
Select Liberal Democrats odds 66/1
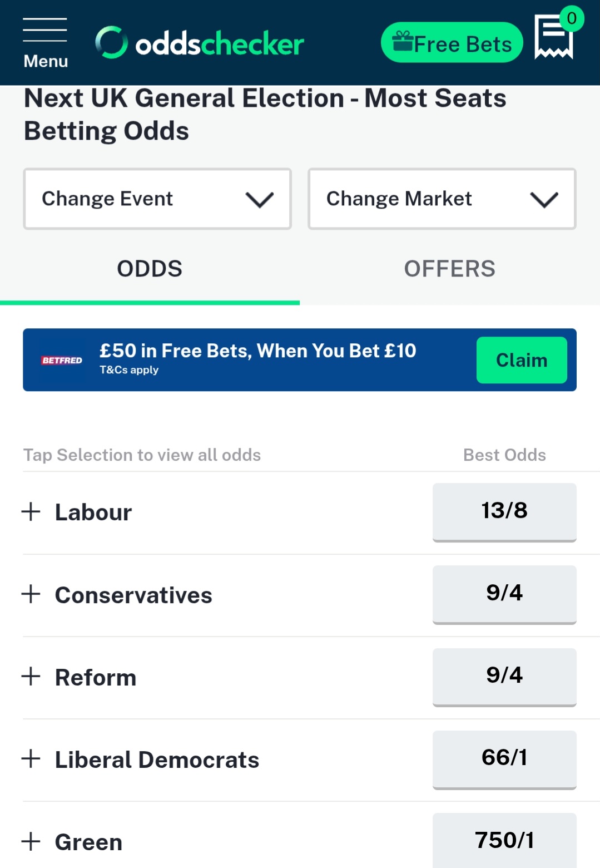(x=504, y=759)
